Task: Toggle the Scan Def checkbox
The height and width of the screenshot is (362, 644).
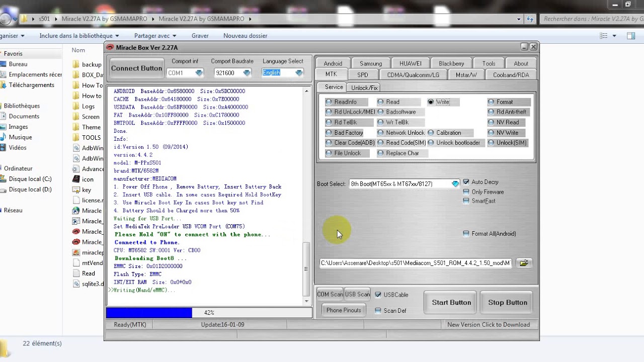Action: coord(378,311)
